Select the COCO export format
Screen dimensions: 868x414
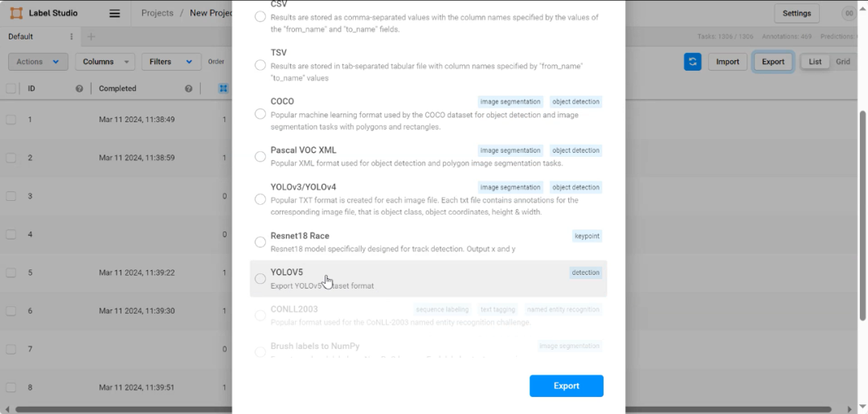(260, 114)
